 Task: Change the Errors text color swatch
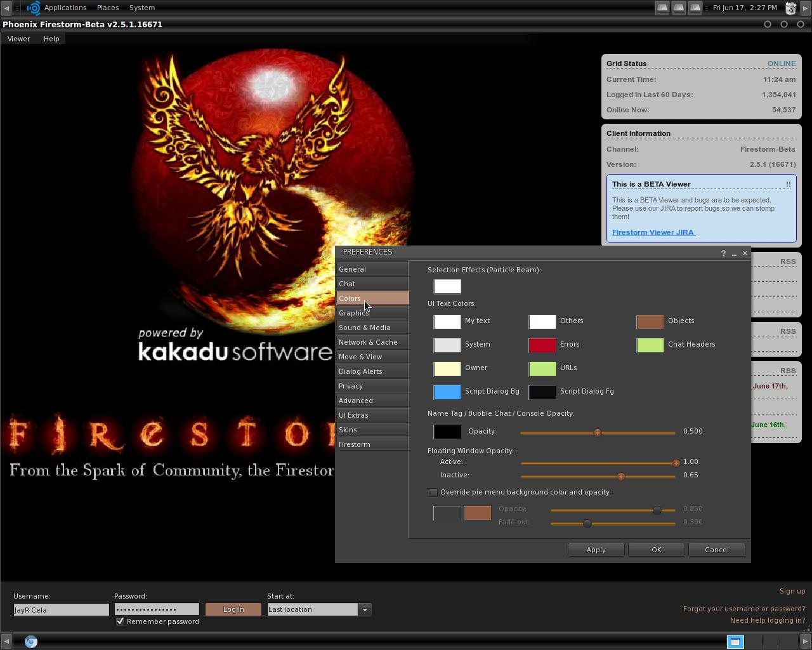[542, 345]
